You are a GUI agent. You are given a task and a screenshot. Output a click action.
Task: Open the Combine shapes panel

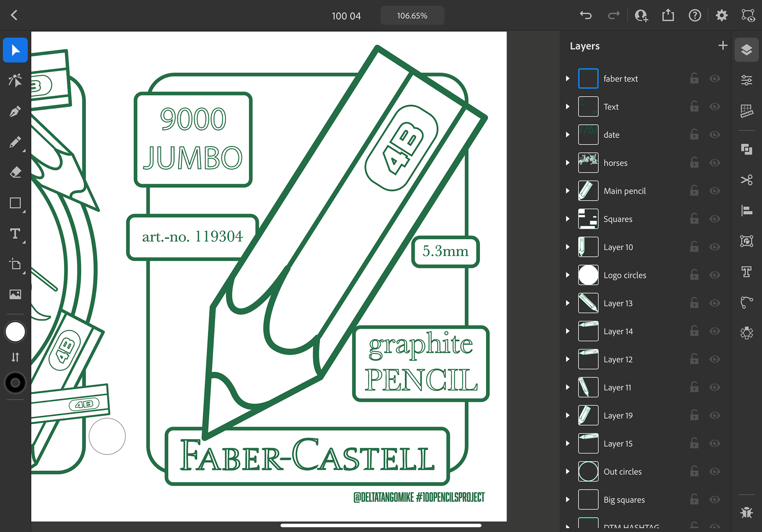coord(747,149)
